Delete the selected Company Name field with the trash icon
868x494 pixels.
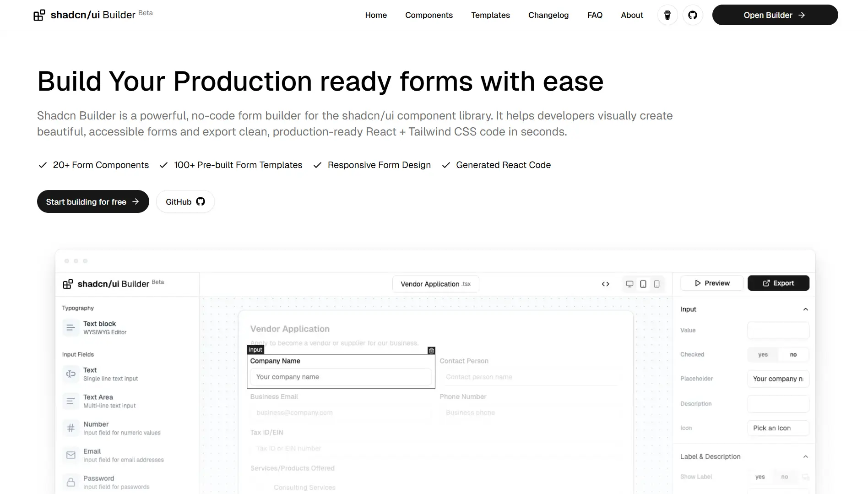[431, 350]
